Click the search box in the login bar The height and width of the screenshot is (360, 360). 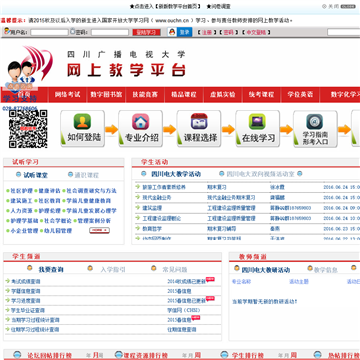tap(343, 32)
